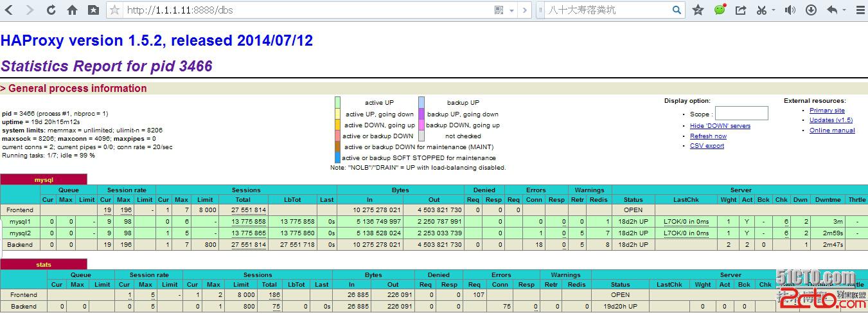868x315 pixels.
Task: Click Frontend row label in stats table
Action: pyautogui.click(x=24, y=295)
